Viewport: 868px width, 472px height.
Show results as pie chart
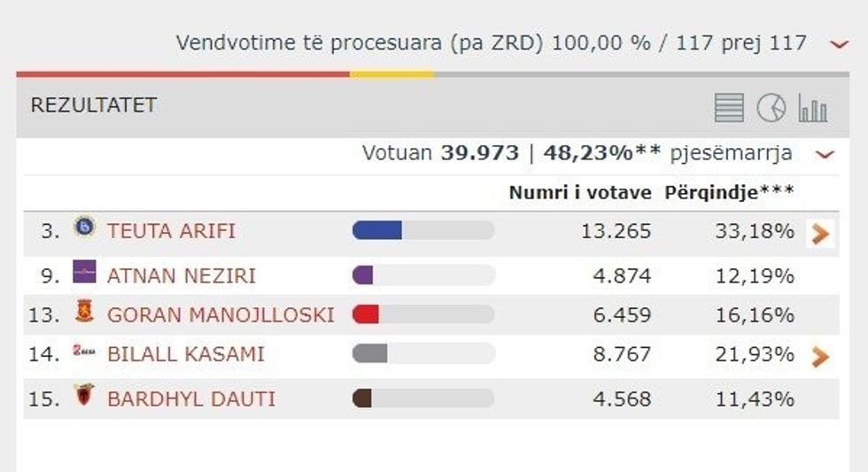(771, 108)
